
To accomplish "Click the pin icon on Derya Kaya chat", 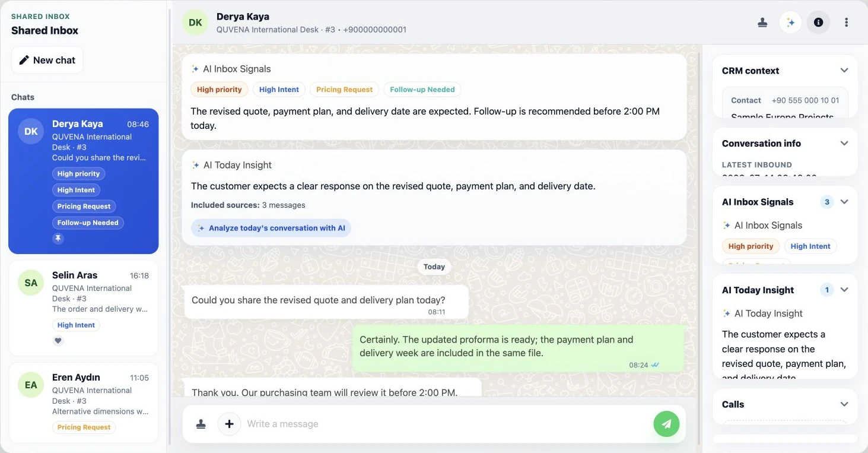I will click(58, 238).
